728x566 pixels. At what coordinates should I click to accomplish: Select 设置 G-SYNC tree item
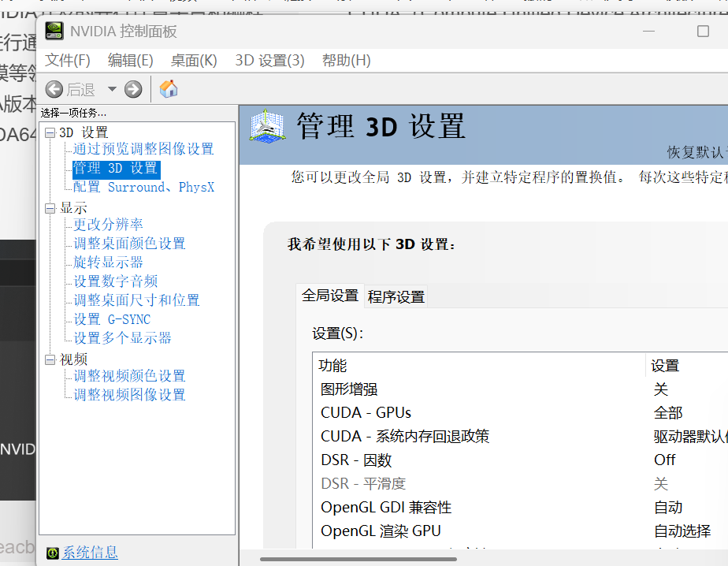point(112,319)
